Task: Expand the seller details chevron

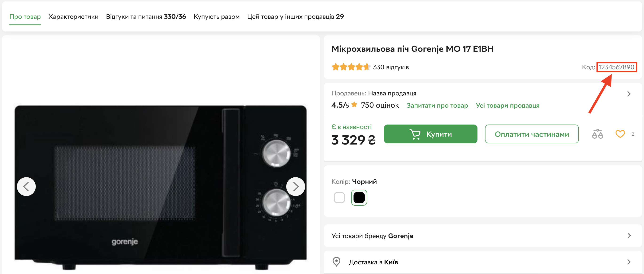Action: [x=629, y=94]
